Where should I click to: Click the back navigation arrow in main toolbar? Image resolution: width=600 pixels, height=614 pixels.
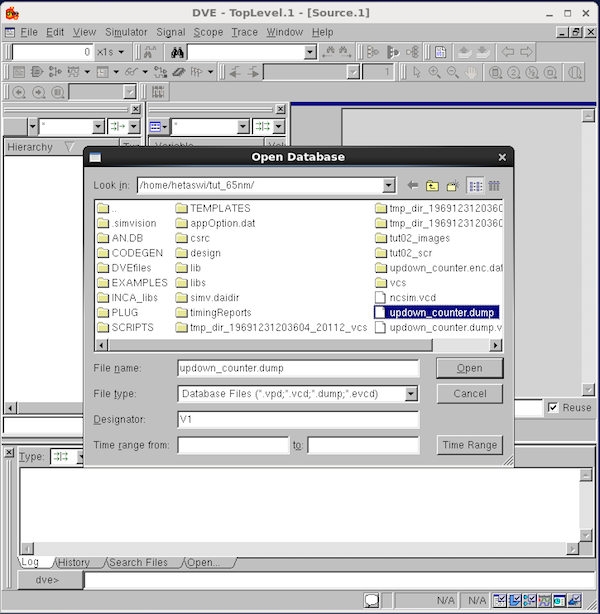click(x=508, y=52)
